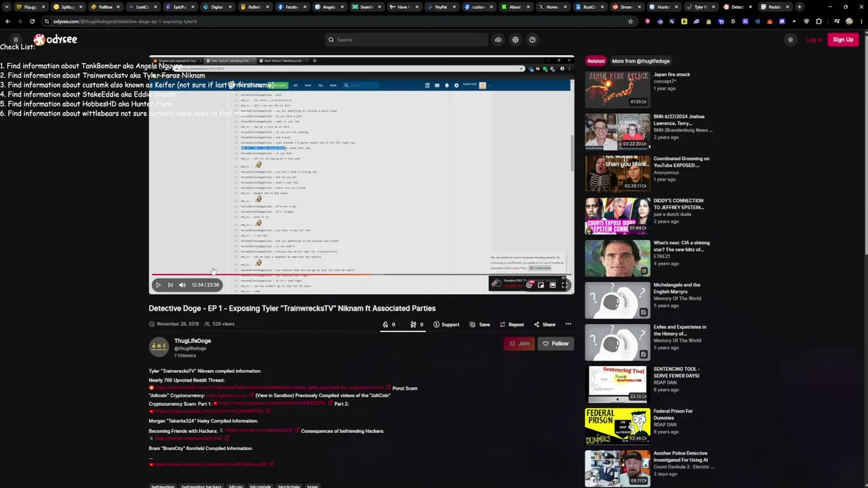Click the video title Detective Doge - EP 1
868x488 pixels.
pyautogui.click(x=292, y=308)
